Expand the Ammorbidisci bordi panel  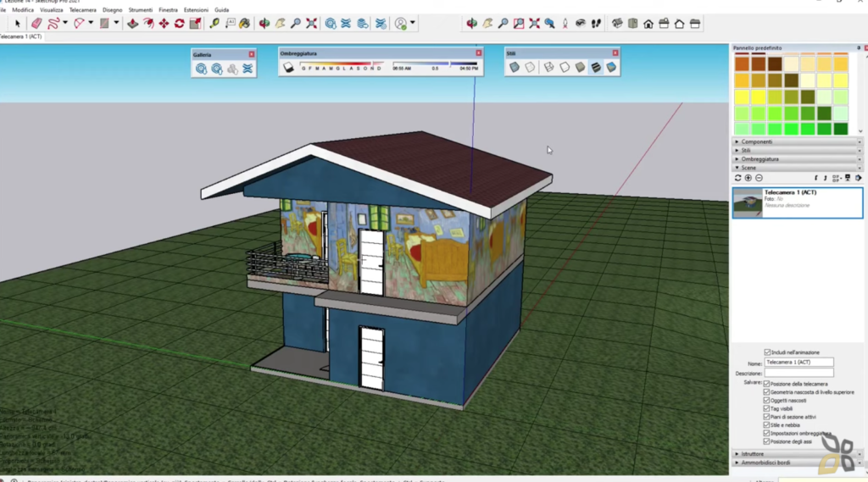pos(796,463)
